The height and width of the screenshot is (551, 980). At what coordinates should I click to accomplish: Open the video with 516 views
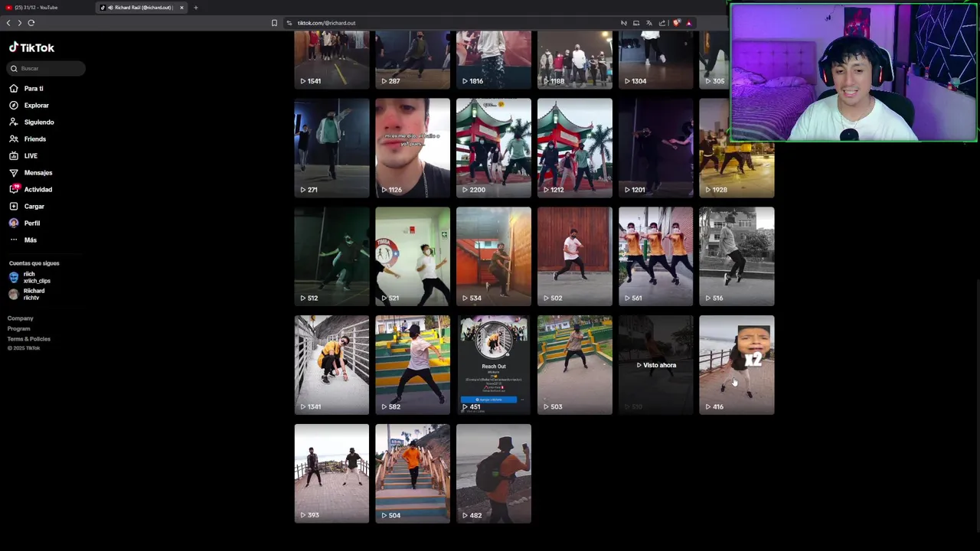point(737,256)
